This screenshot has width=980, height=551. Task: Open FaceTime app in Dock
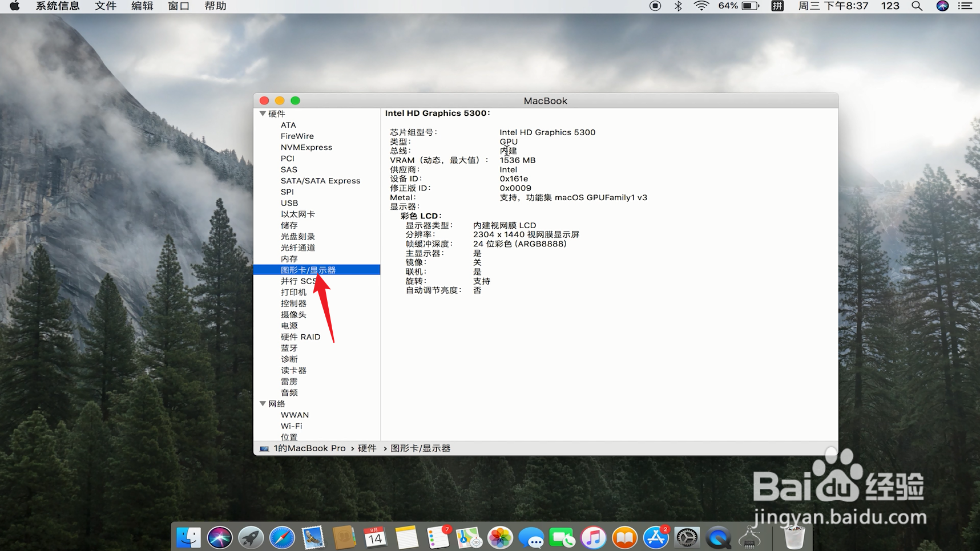[x=562, y=537]
